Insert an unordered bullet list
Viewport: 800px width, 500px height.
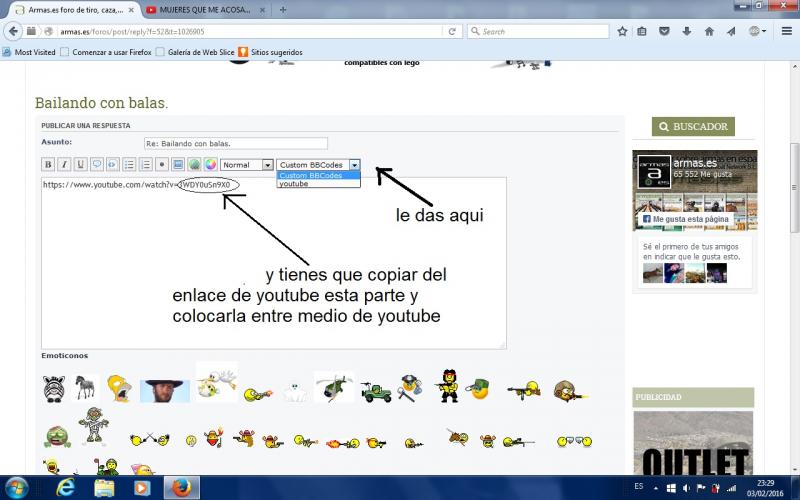[x=128, y=164]
